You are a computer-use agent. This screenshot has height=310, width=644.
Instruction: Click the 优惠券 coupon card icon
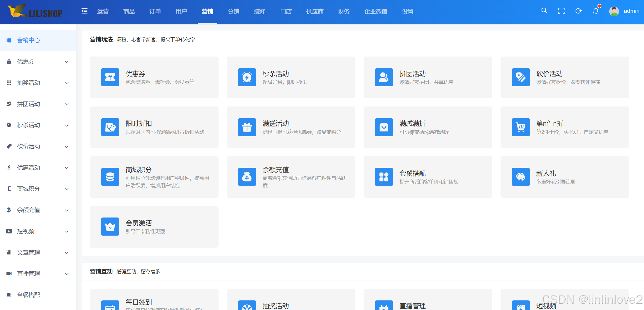[x=110, y=77]
